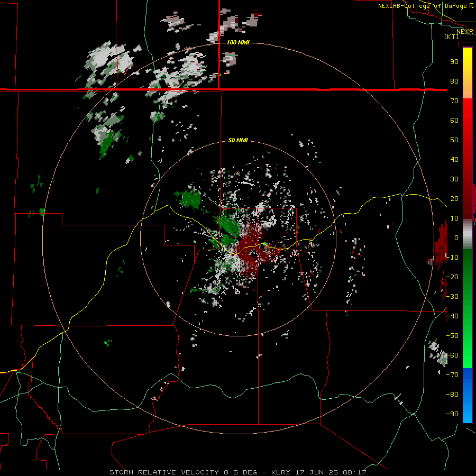Image resolution: width=476 pixels, height=476 pixels.
Task: Click the -10 scale value
Action: click(452, 258)
